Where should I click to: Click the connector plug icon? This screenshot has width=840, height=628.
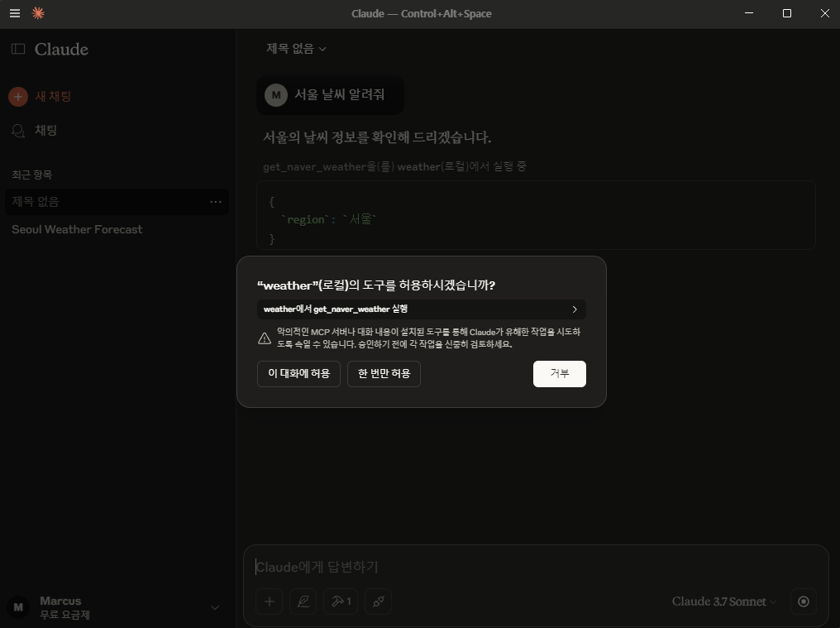tap(378, 602)
